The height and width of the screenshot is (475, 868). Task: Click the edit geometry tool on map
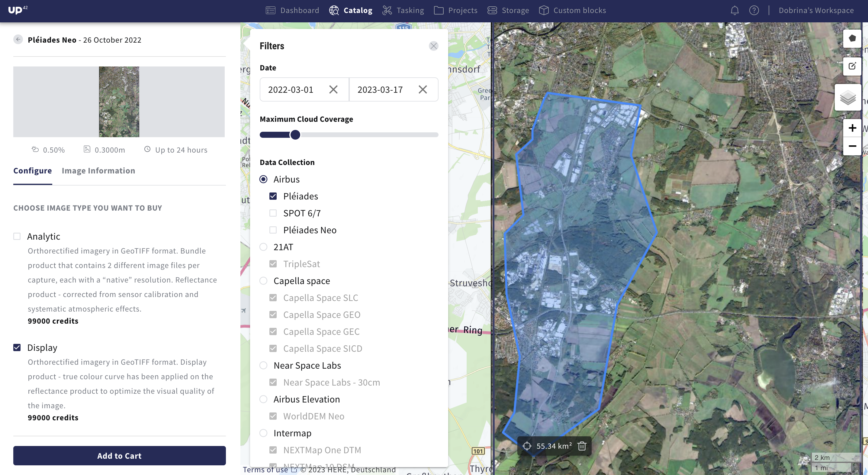click(x=852, y=66)
